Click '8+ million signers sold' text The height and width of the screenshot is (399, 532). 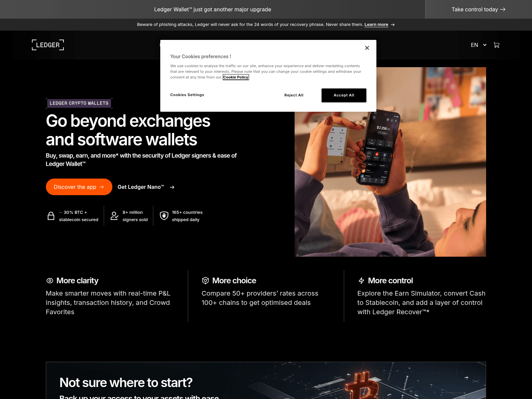pos(135,216)
